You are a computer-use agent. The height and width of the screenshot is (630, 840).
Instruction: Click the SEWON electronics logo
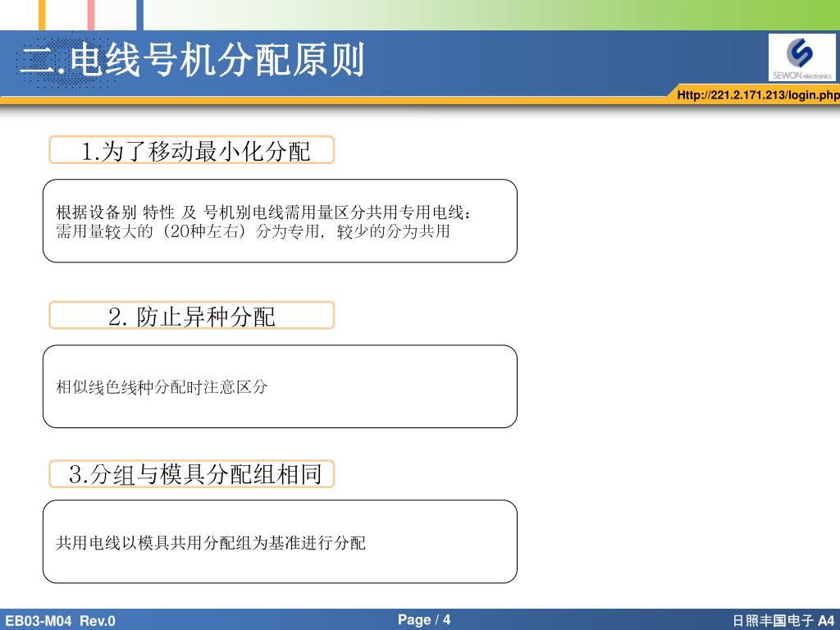(802, 58)
